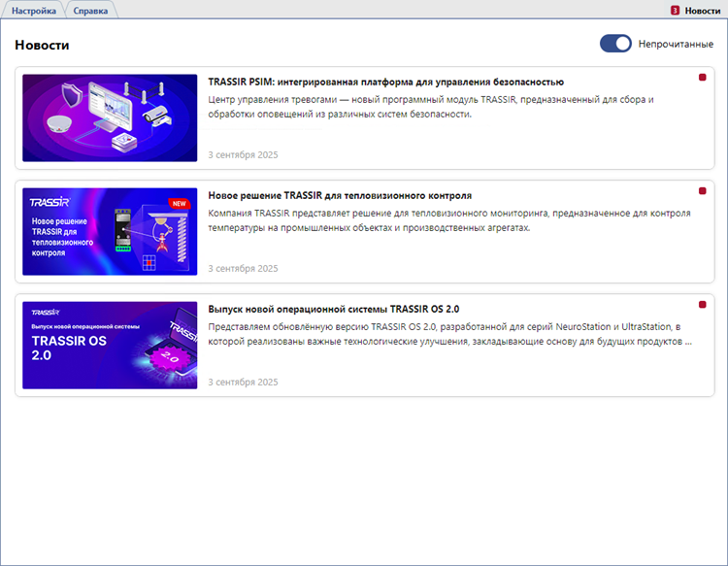Open headline Новое решение TRASSIR для тепловизионного контроля

(x=340, y=195)
